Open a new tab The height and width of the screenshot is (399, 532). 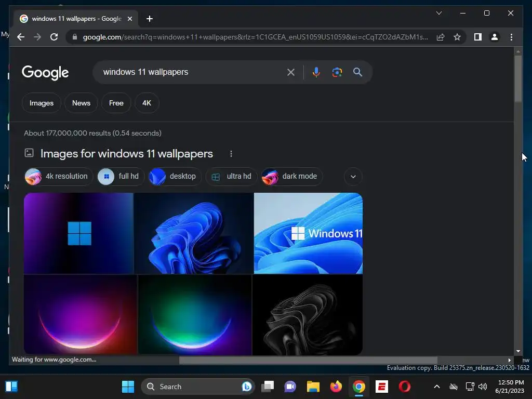click(x=150, y=19)
